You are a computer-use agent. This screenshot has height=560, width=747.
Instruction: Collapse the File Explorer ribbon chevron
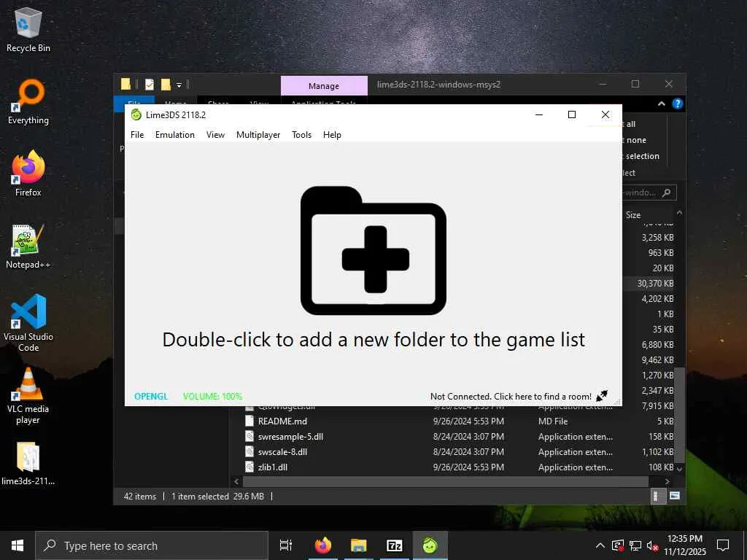tap(661, 104)
